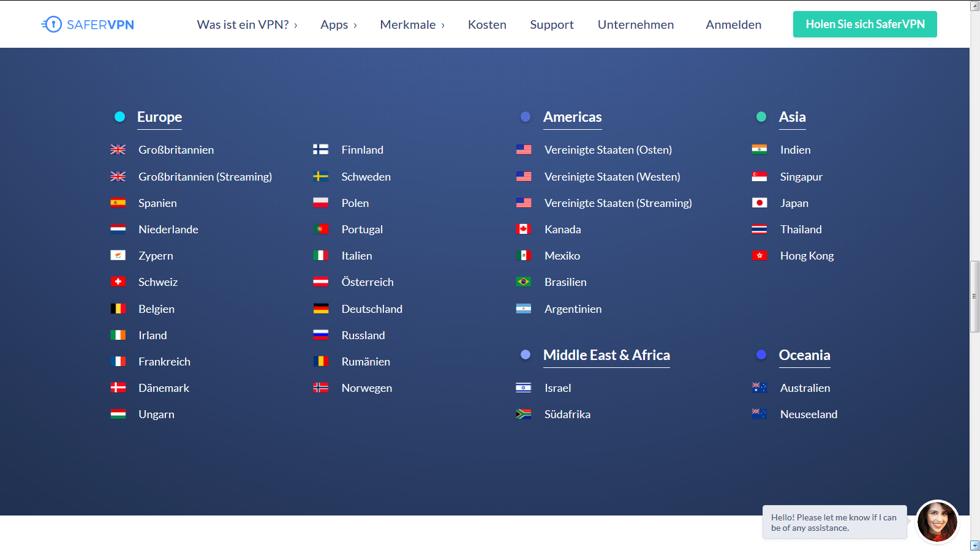This screenshot has width=980, height=551.
Task: Click the Netherlands flag icon
Action: [x=118, y=229]
